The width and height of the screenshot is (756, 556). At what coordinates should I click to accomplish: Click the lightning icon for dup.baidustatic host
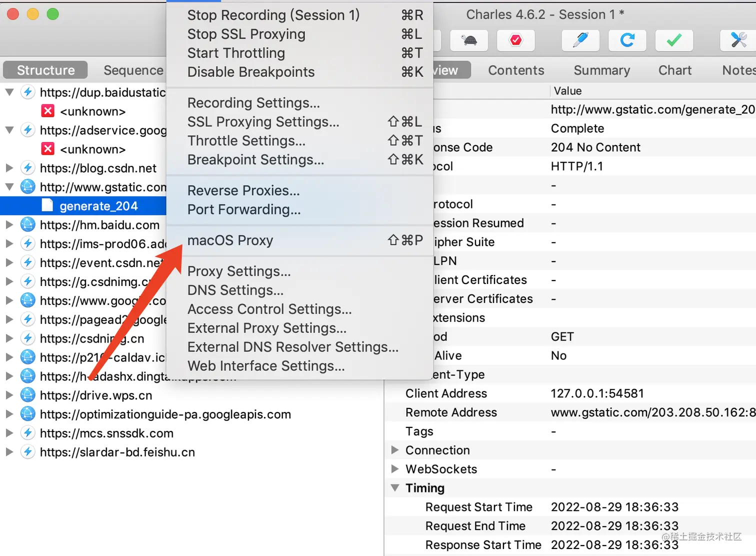coord(28,92)
